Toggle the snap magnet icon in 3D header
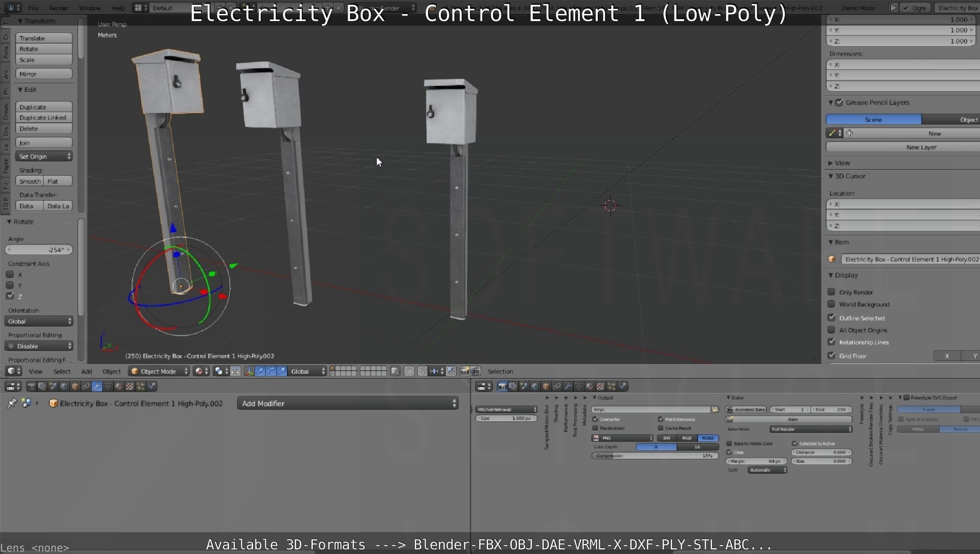 423,371
